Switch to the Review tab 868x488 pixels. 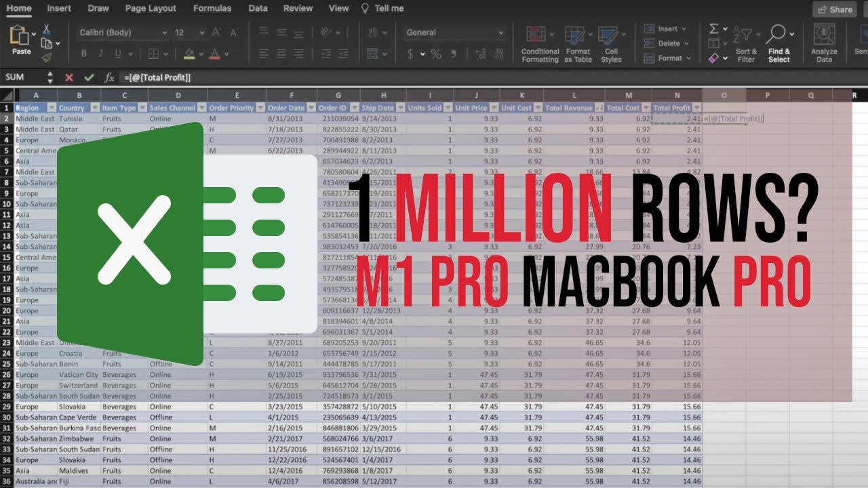pyautogui.click(x=298, y=8)
